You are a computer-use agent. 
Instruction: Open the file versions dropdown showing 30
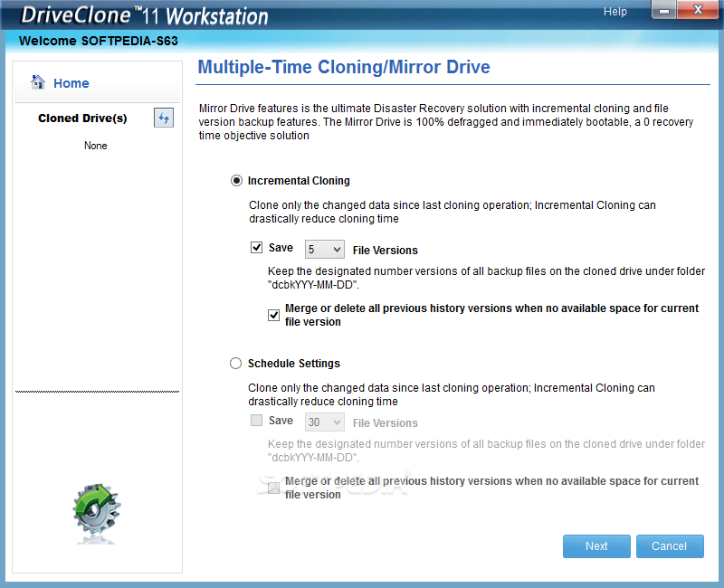coord(325,422)
